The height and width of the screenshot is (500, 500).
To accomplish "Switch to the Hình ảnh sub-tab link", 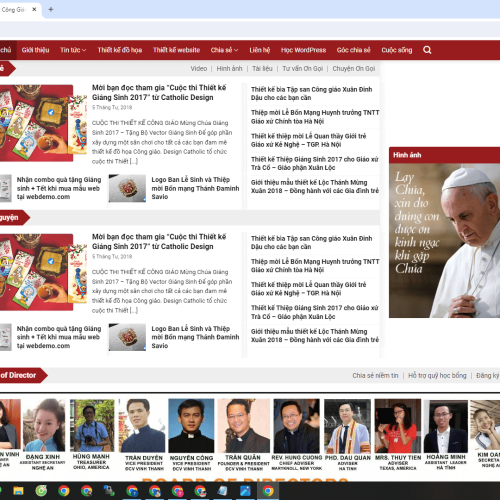I will pyautogui.click(x=229, y=68).
